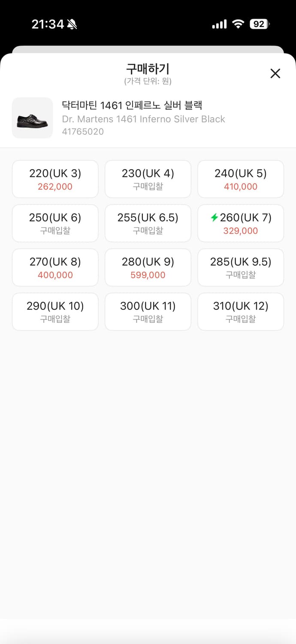The width and height of the screenshot is (296, 644).
Task: Select size 290(UK 10) option
Action: 55,312
